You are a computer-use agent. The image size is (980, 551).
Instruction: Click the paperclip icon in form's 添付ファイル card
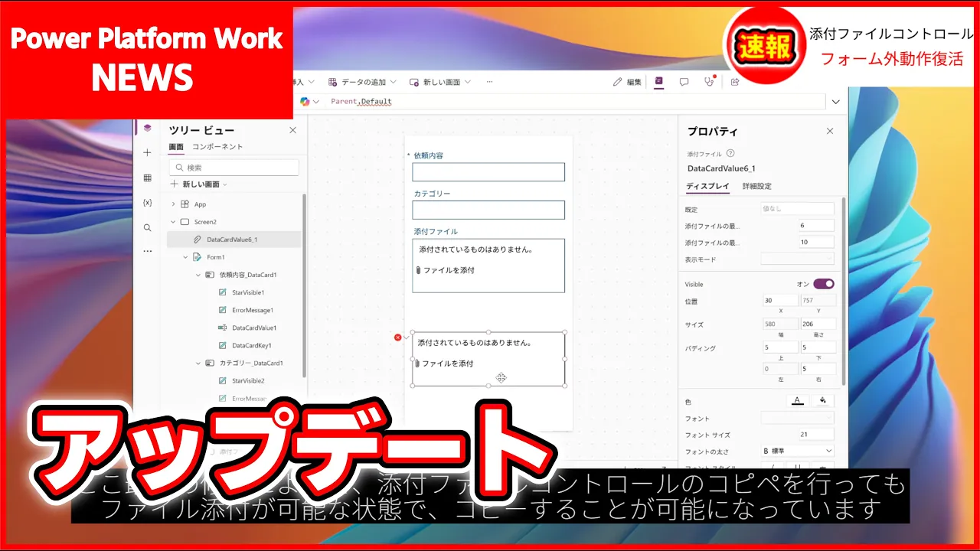click(418, 270)
